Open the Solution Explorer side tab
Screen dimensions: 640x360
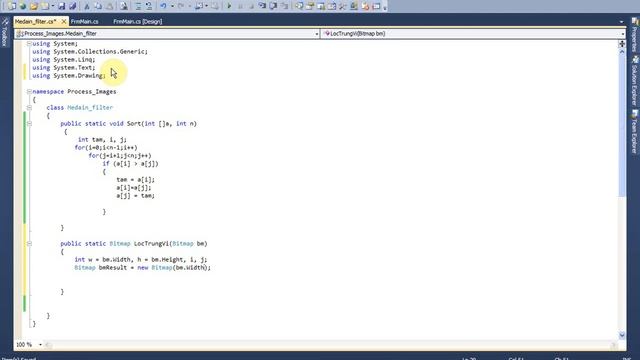pyautogui.click(x=635, y=80)
